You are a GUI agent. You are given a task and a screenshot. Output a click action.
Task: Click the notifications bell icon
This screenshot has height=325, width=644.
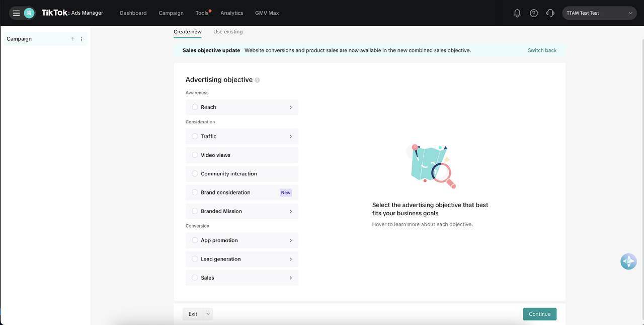[x=517, y=13]
